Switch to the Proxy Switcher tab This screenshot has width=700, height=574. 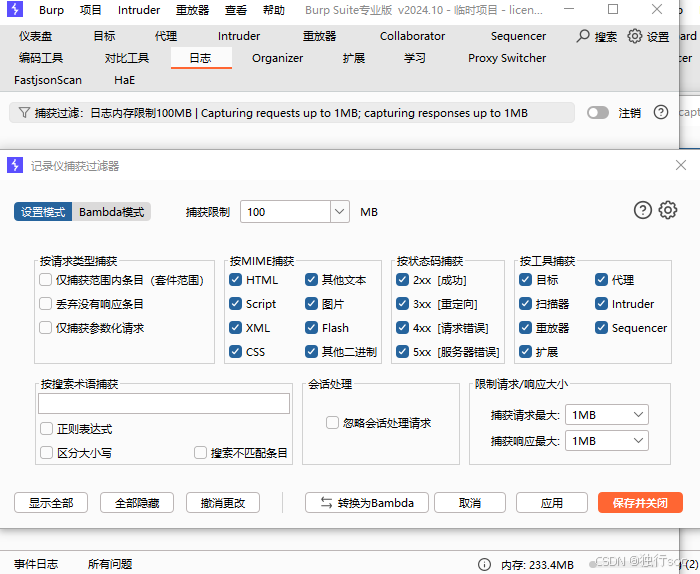(507, 58)
